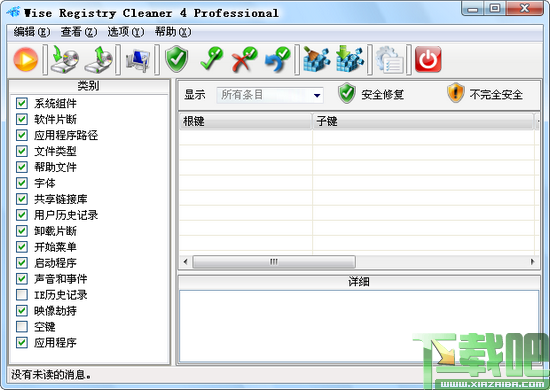Screen dimensions: 550x390
Task: Click the horizontal scrollbar thumb
Action: (x=274, y=262)
